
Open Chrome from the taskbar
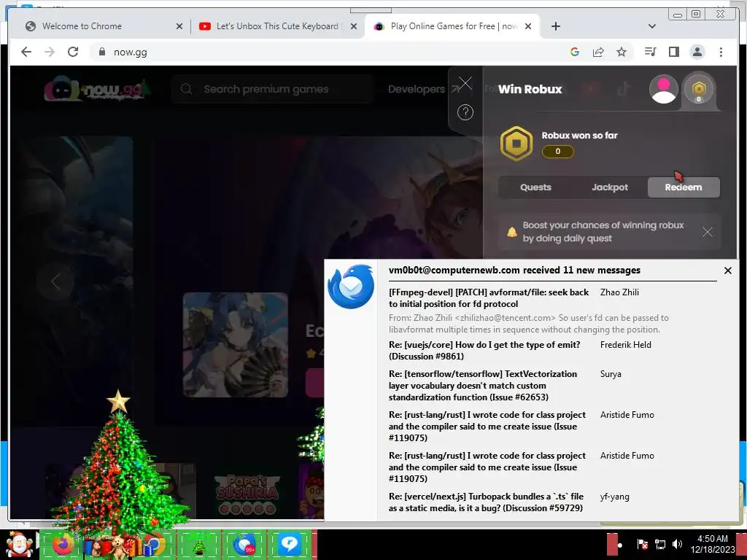coord(153,545)
